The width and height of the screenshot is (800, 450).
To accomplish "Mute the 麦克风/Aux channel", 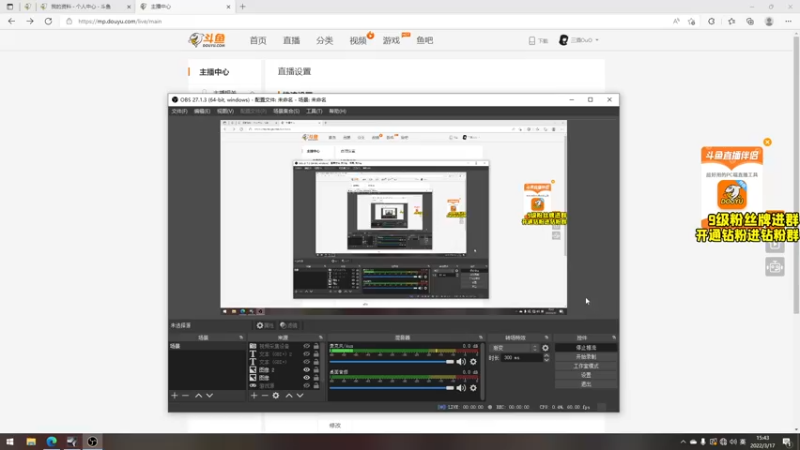I will (x=461, y=362).
